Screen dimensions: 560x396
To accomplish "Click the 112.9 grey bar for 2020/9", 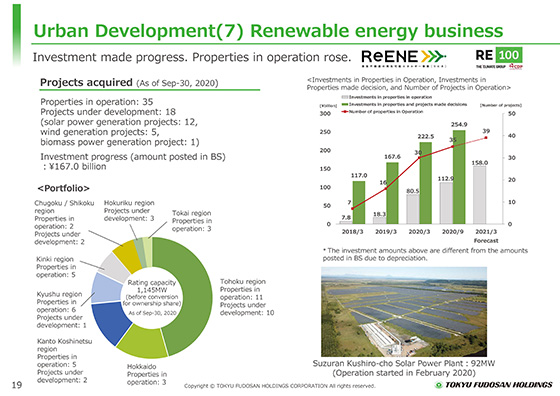I will 446,203.
